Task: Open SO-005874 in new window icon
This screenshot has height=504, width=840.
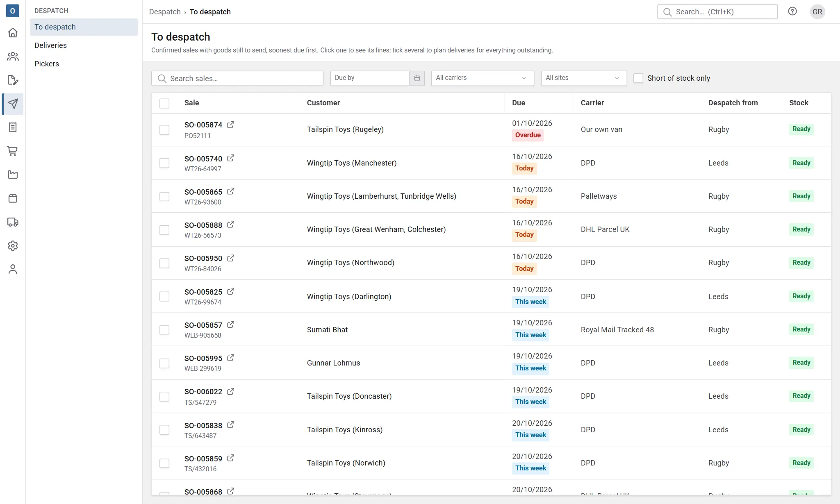Action: pyautogui.click(x=231, y=125)
